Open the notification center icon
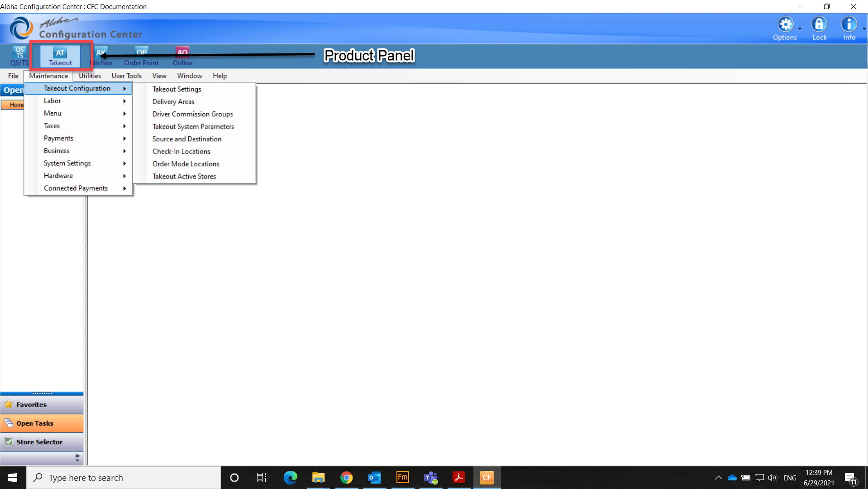 click(850, 478)
